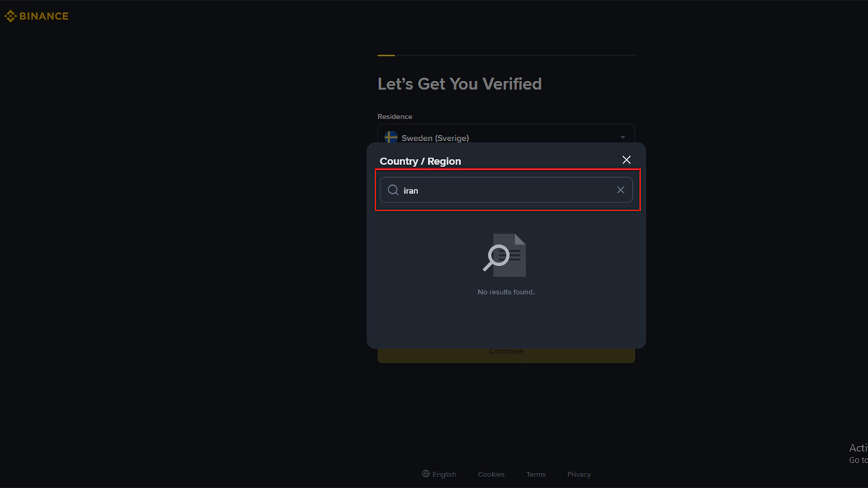Click the 'No results found.' message

coord(506,292)
